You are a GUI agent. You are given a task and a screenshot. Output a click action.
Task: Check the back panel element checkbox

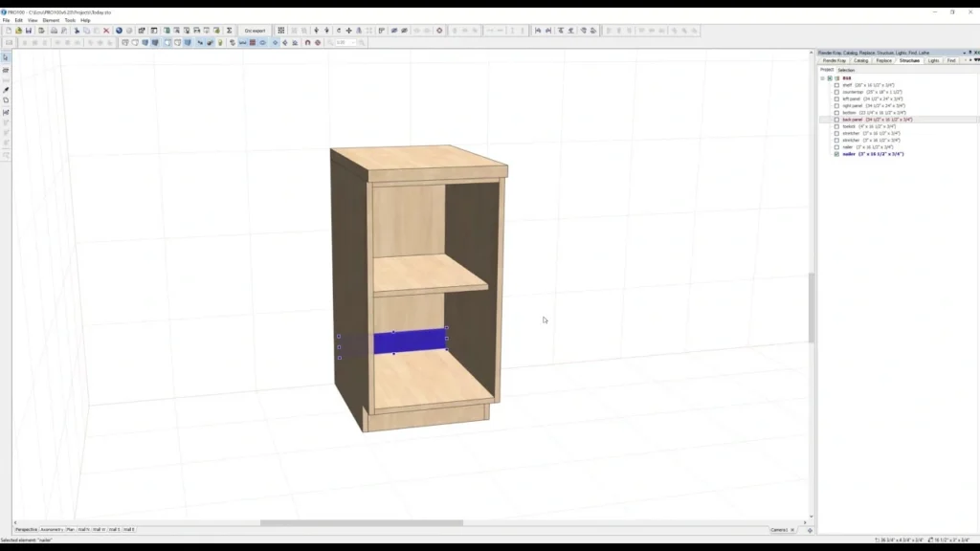pyautogui.click(x=836, y=120)
